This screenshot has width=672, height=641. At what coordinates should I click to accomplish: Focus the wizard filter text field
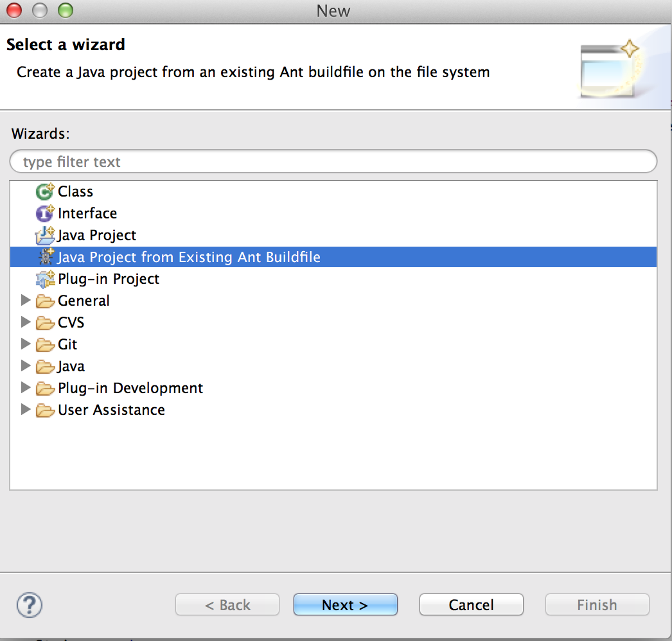(333, 162)
